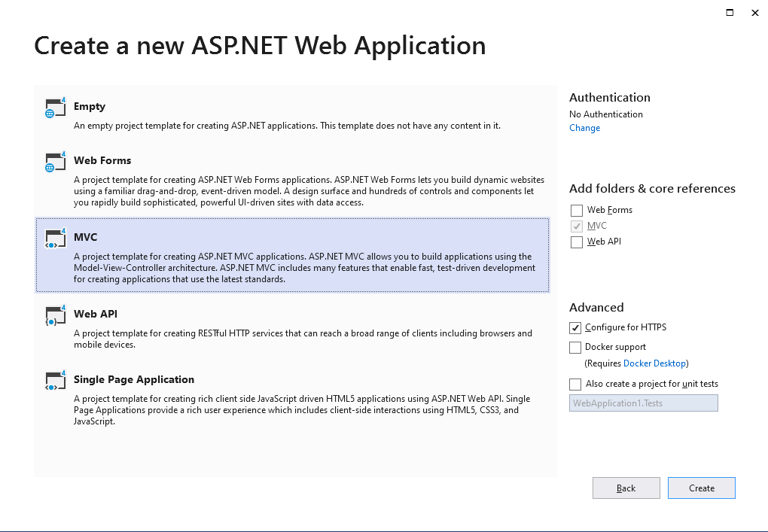
Task: Click the Single Page Application template icon
Action: [54, 382]
